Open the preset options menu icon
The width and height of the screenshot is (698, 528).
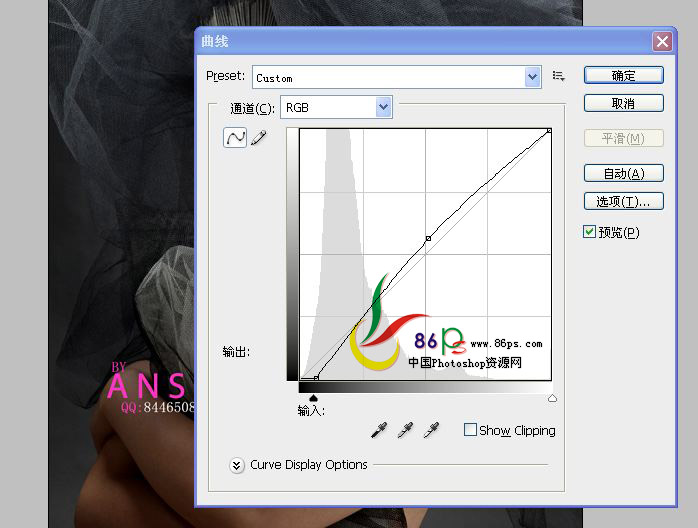(x=558, y=76)
